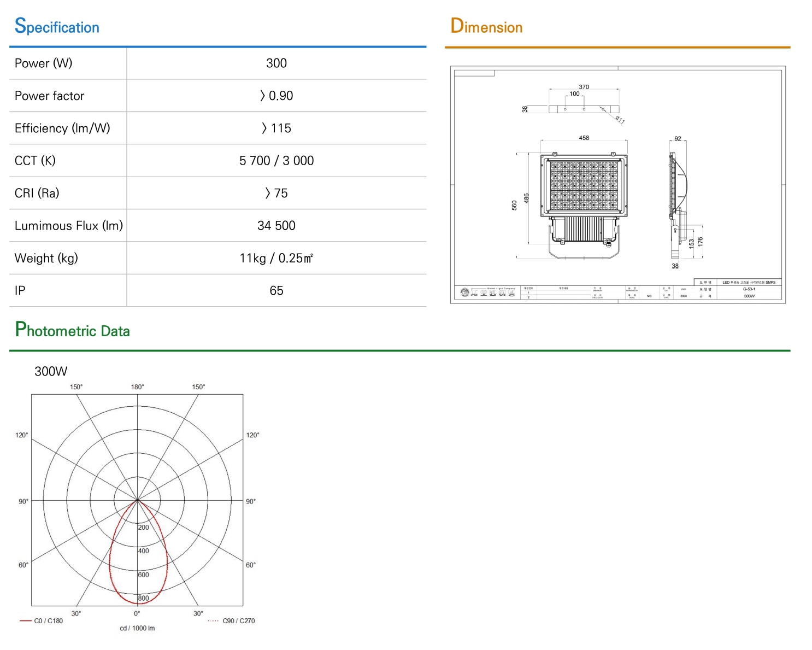Click the front view luminaire drawing
Viewport: 812px width, 650px height.
point(584,206)
